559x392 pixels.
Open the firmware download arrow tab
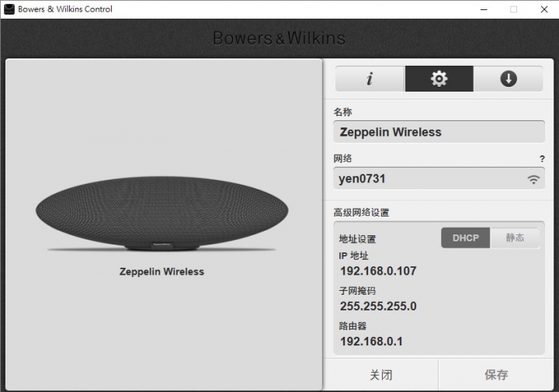[x=509, y=78]
